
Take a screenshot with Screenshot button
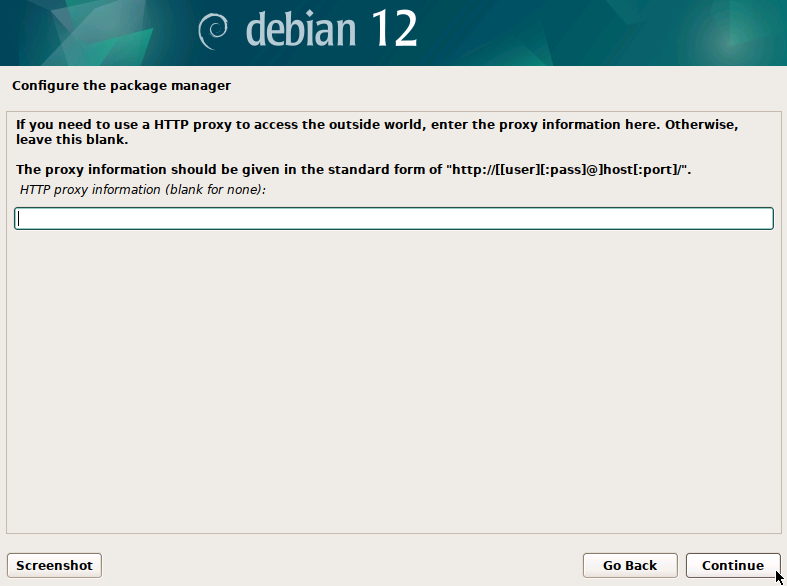pos(54,565)
